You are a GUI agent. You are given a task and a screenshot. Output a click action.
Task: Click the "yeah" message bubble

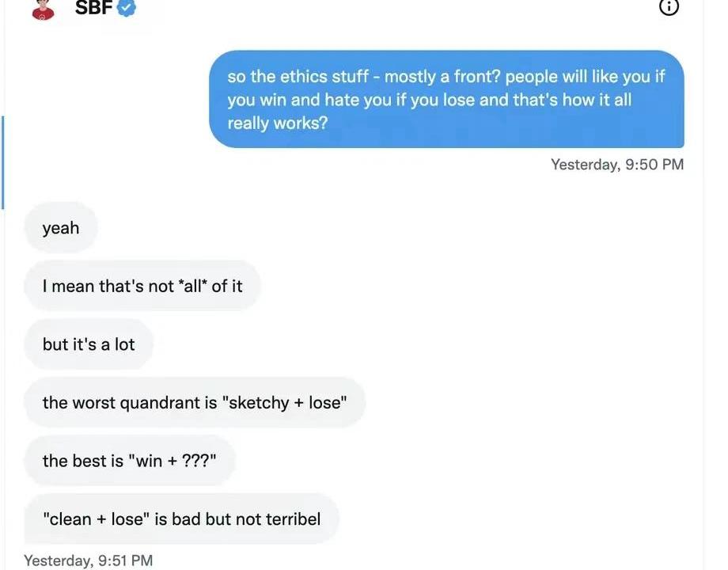click(61, 228)
